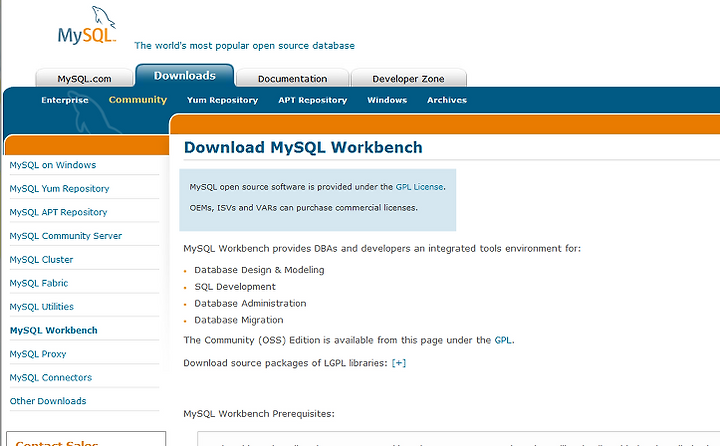Switch to the Documentation tab
720x446 pixels.
point(292,79)
